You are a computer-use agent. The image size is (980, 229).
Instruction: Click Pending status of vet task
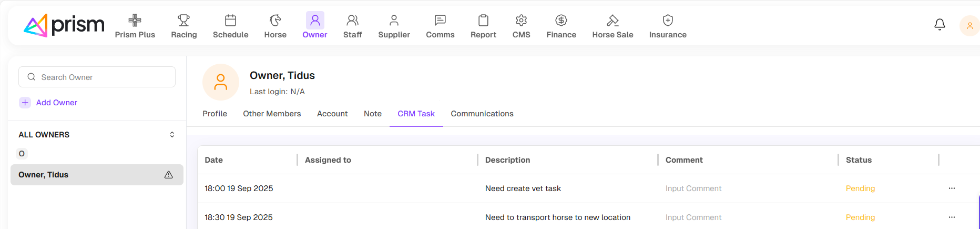(x=860, y=188)
